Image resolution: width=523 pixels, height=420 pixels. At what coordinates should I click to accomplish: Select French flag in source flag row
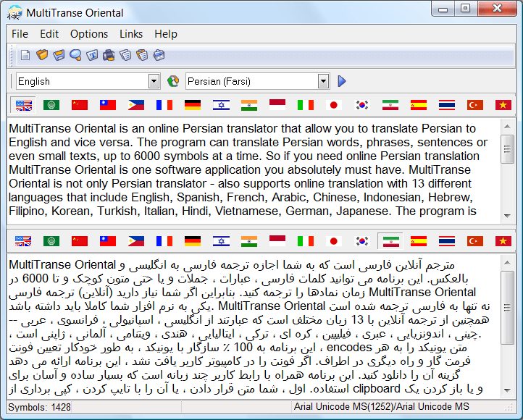[x=164, y=105]
